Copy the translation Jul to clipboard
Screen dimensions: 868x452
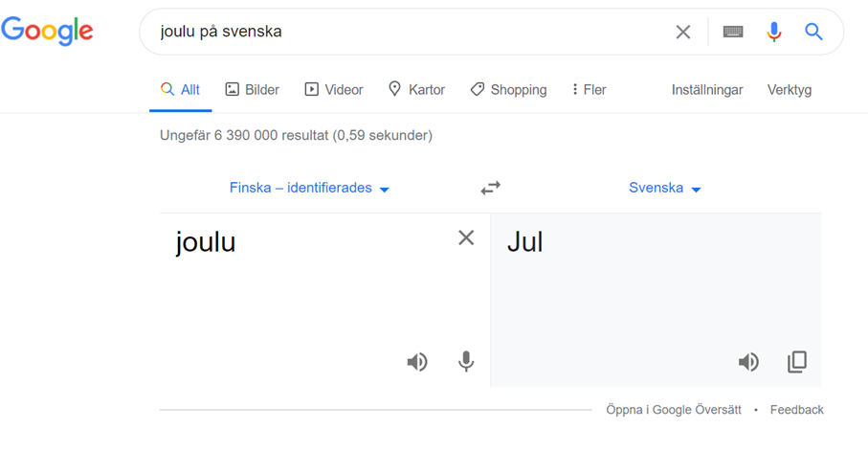point(797,362)
